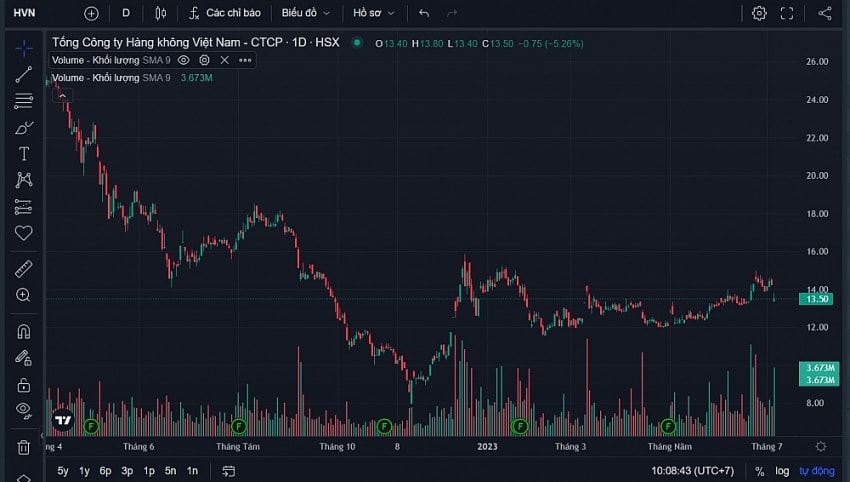The image size is (850, 482).
Task: Expand the left toolbar collapse arrow
Action: (x=42, y=435)
